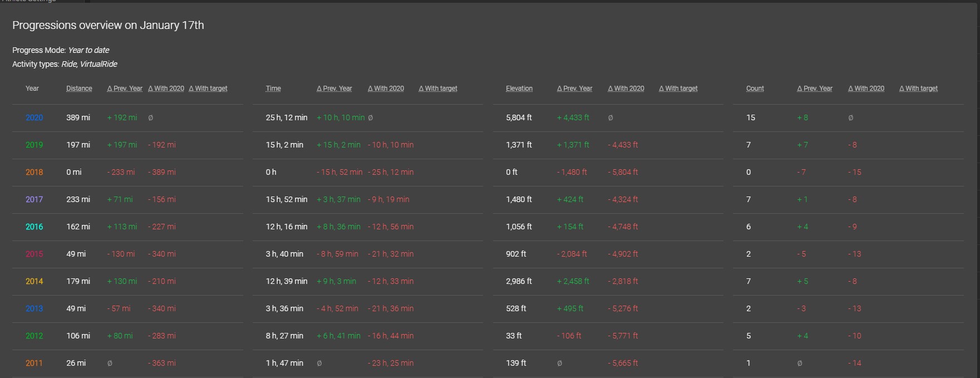Click Δ With target header in Count section
The image size is (980, 378).
918,89
